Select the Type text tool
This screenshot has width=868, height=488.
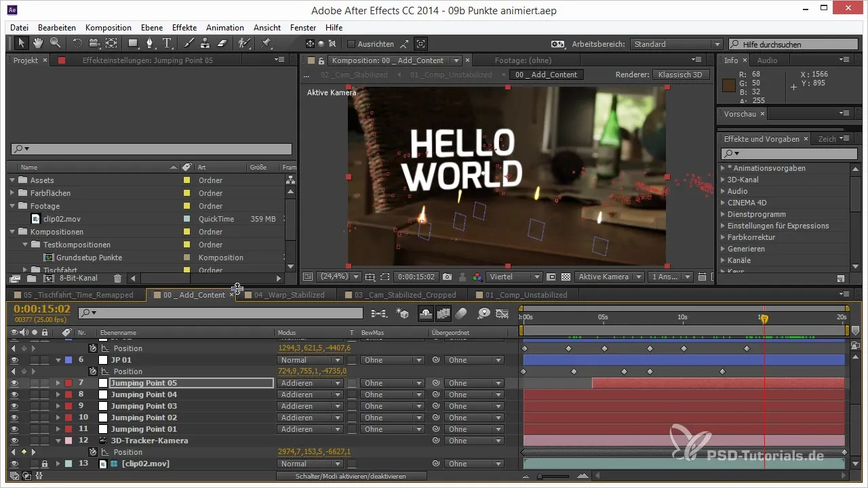[x=167, y=43]
